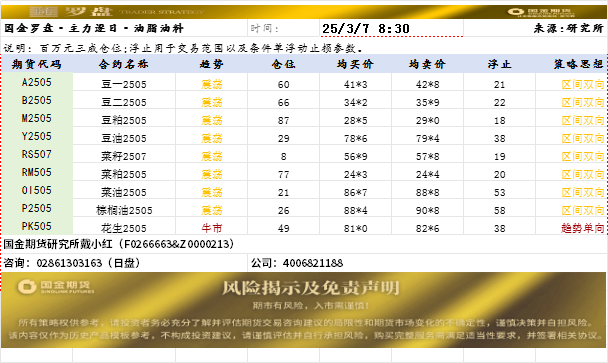This screenshot has height=363, width=608.
Task: Click the 合约名称 column header
Action: 124,64
